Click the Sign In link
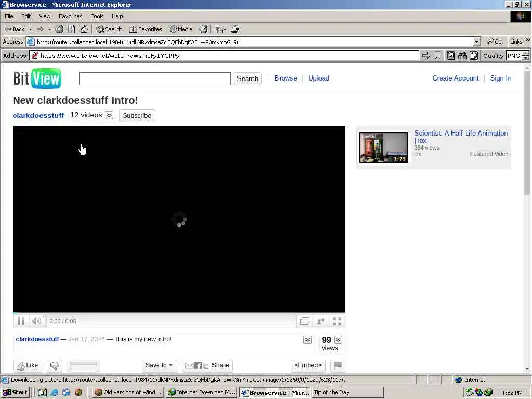Image resolution: width=532 pixels, height=399 pixels. [x=501, y=78]
